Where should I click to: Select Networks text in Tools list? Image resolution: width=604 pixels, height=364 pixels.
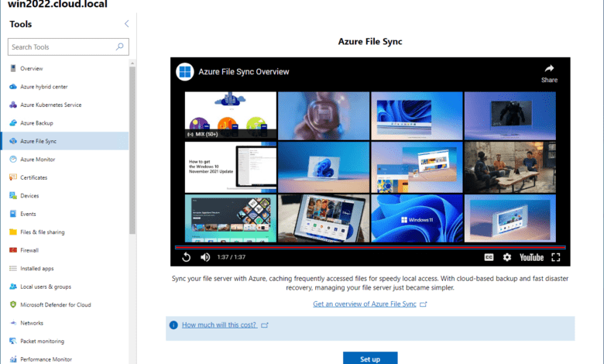click(32, 323)
